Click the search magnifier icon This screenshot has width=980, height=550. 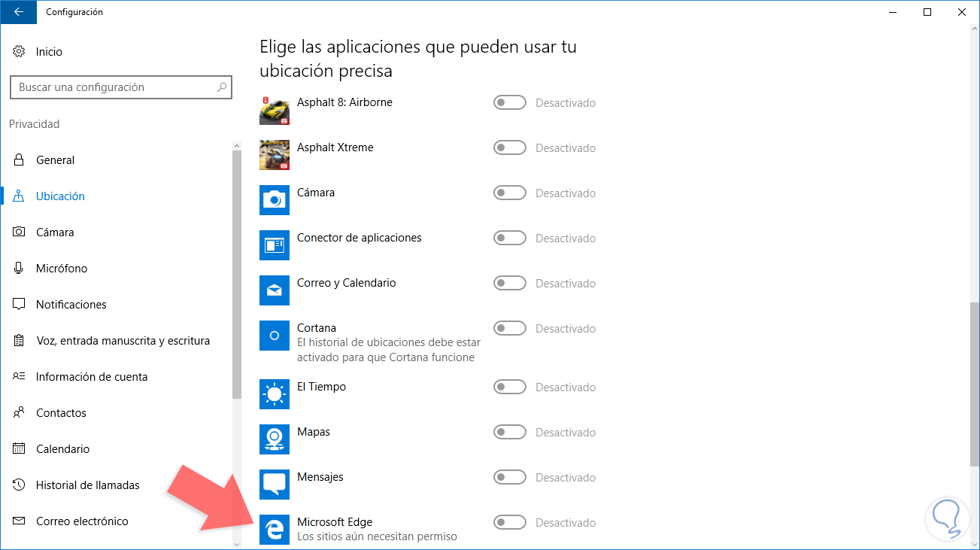click(222, 87)
